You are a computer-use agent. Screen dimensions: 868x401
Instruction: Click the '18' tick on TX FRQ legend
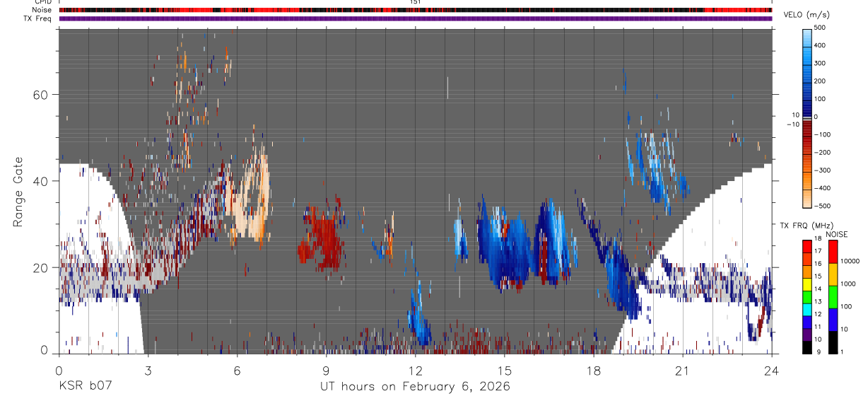tap(819, 238)
